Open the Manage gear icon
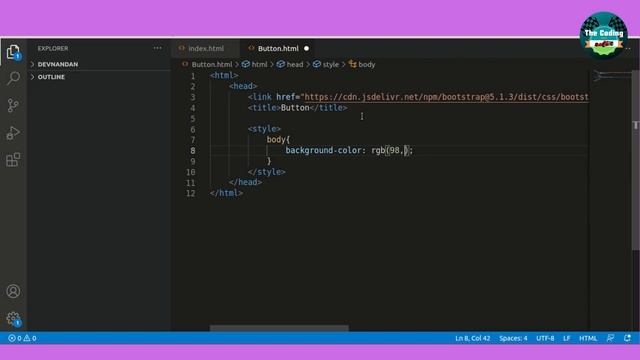 coord(13,318)
